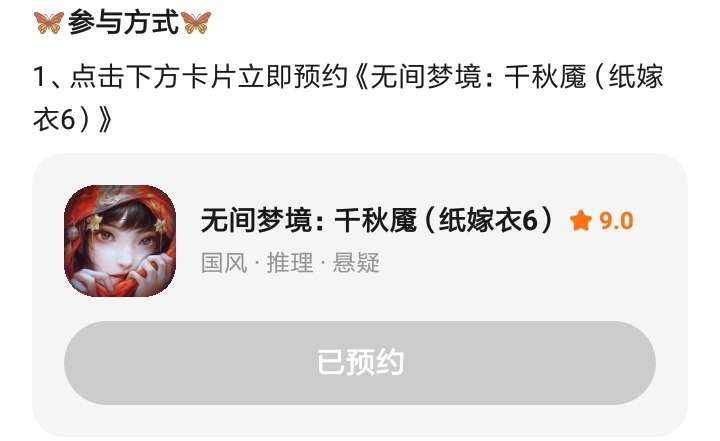This screenshot has height=441, width=720.
Task: Tap the butterfly emoji after 参与方式
Action: click(196, 22)
